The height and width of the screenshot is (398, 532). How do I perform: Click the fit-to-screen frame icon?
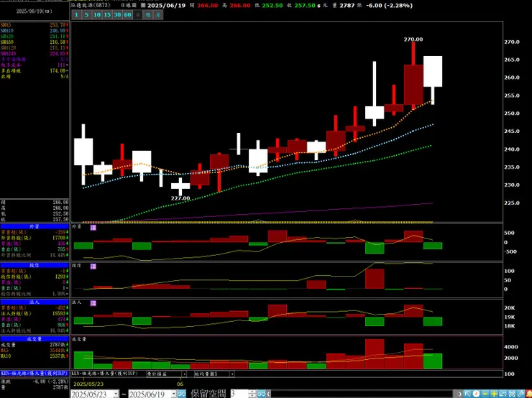pos(512,394)
